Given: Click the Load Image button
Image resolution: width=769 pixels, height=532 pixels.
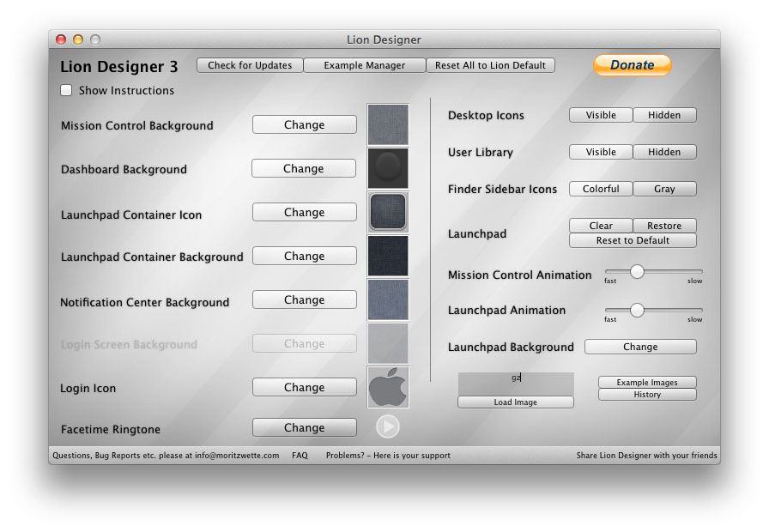Looking at the screenshot, I should (515, 402).
